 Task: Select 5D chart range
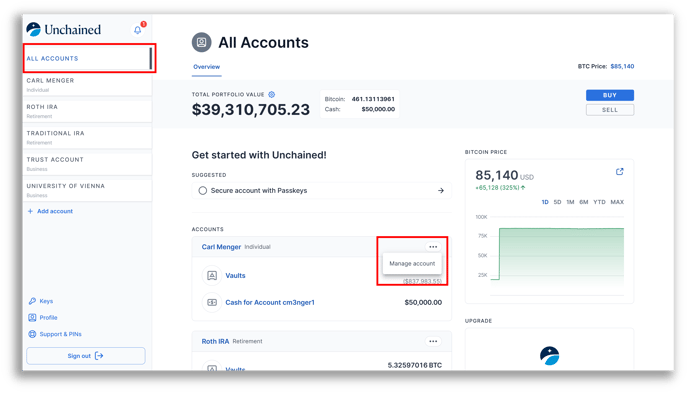point(557,202)
